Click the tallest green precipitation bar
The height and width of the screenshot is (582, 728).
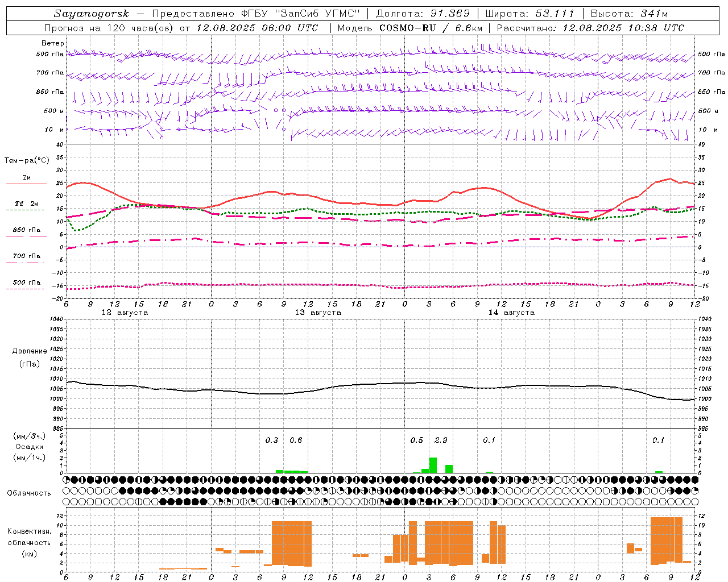coord(433,465)
